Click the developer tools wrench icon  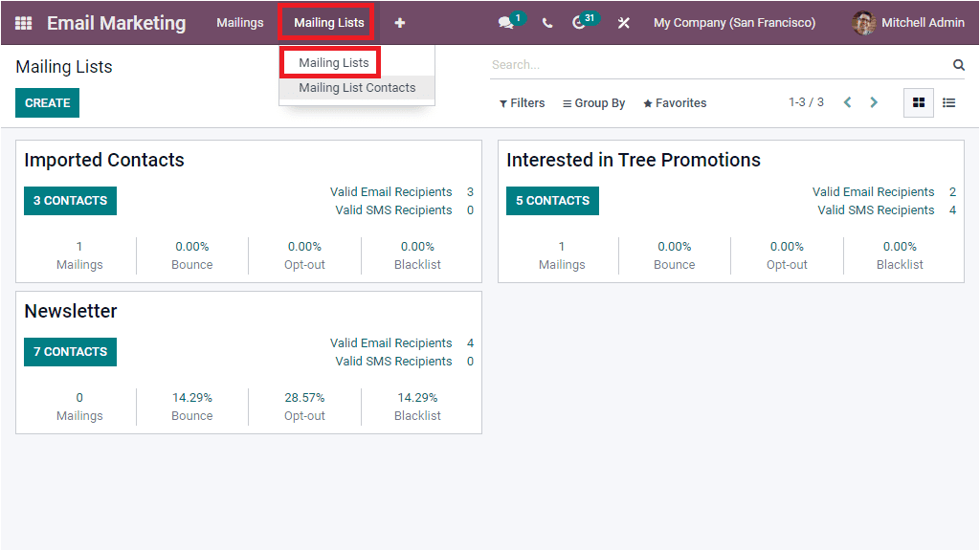624,21
